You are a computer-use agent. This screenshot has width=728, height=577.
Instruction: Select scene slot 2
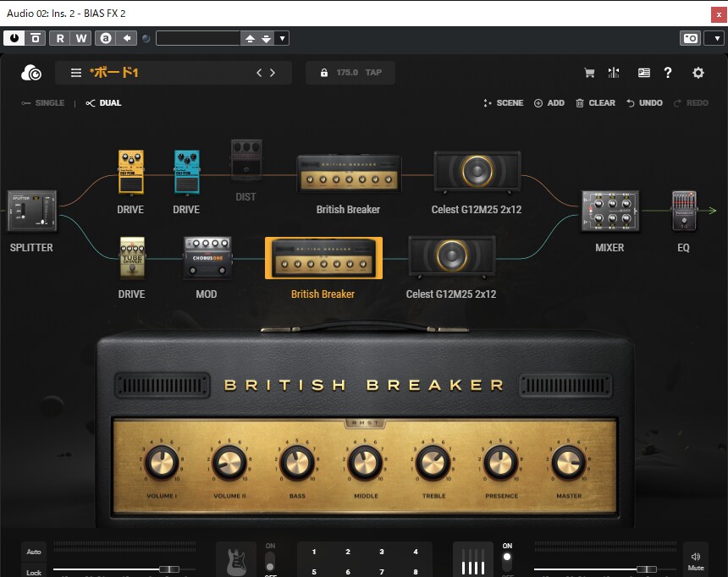[x=348, y=552]
